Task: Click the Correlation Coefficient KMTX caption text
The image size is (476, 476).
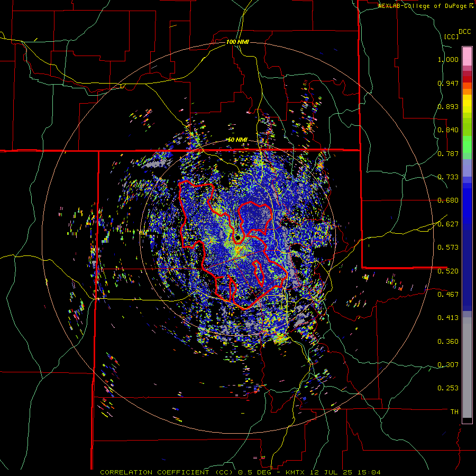Action: pos(240,472)
